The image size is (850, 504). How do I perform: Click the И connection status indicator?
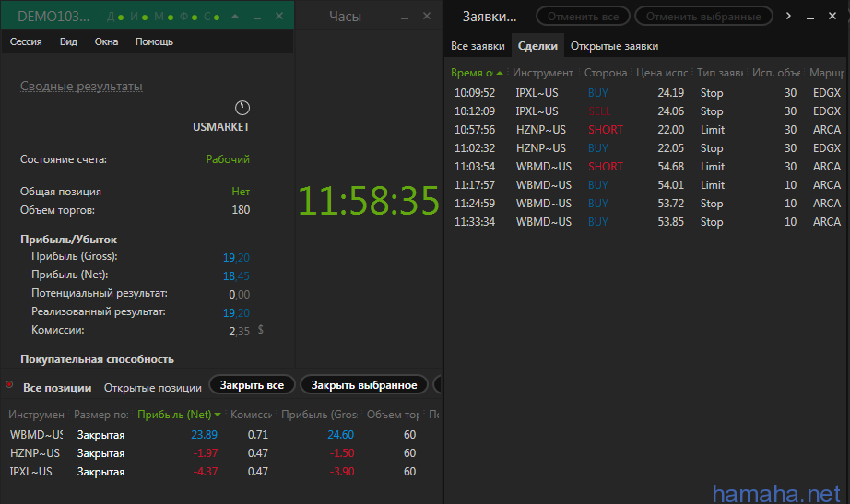coord(139,17)
